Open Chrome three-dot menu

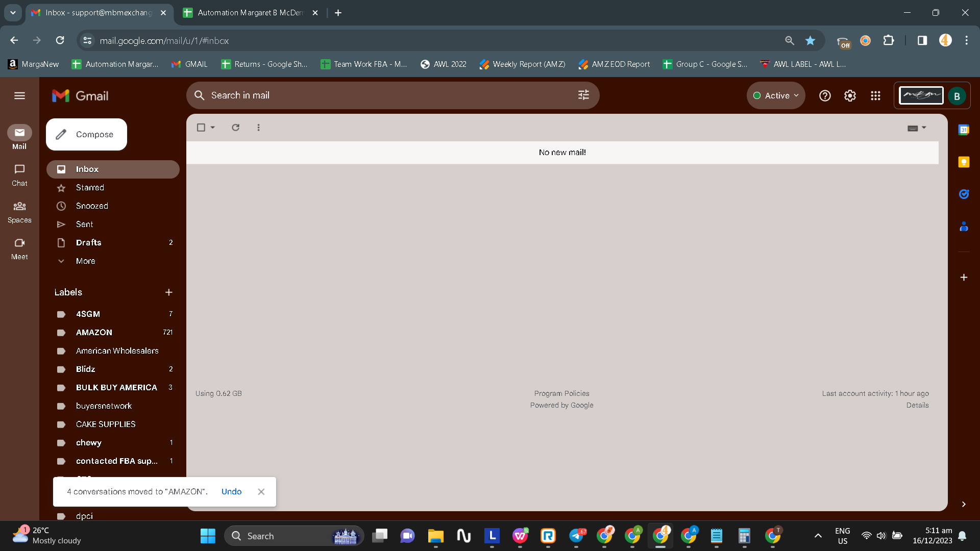pos(966,40)
